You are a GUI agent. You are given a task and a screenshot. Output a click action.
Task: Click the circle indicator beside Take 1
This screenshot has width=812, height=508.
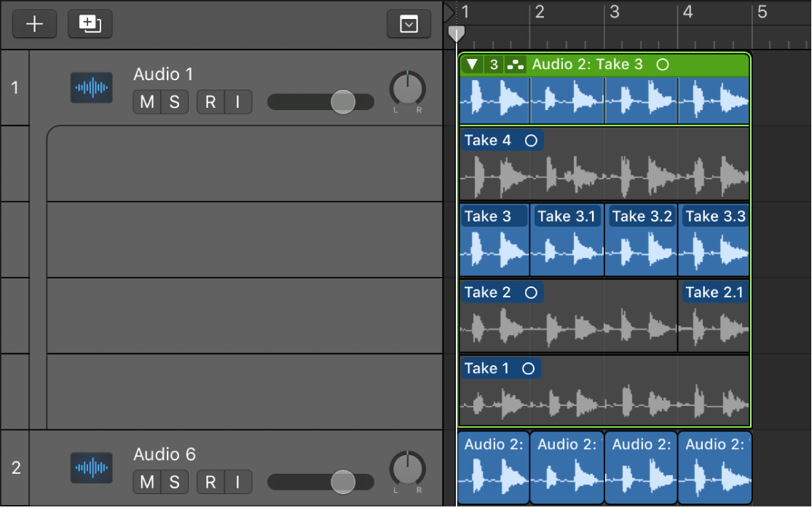[531, 368]
